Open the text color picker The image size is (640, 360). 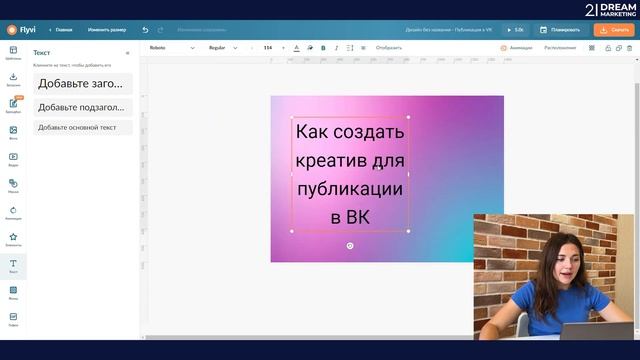(297, 48)
